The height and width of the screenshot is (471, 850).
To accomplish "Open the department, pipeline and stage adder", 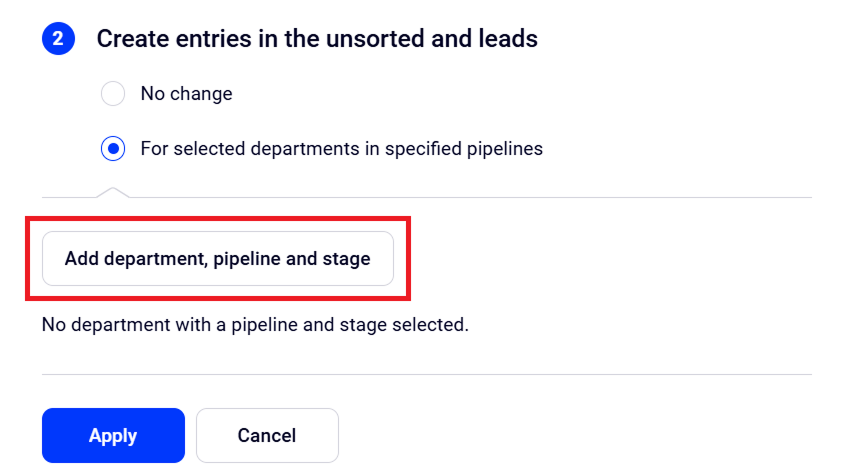I will tap(217, 259).
